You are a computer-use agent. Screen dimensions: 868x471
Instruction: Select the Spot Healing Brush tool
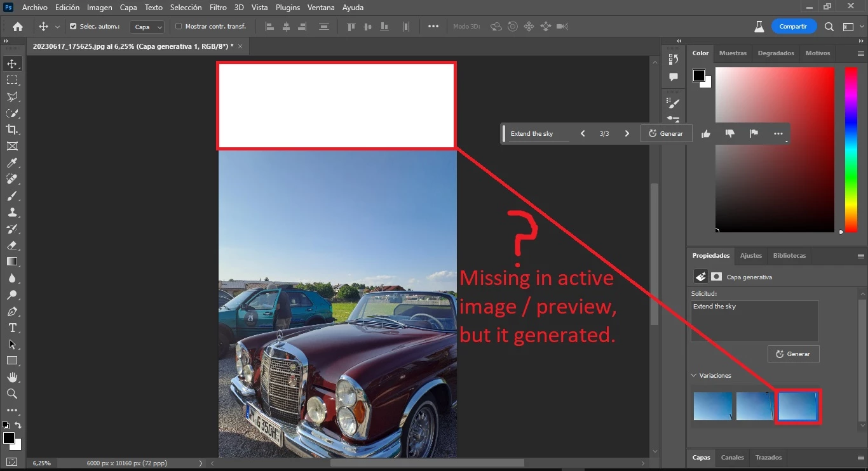pos(12,180)
